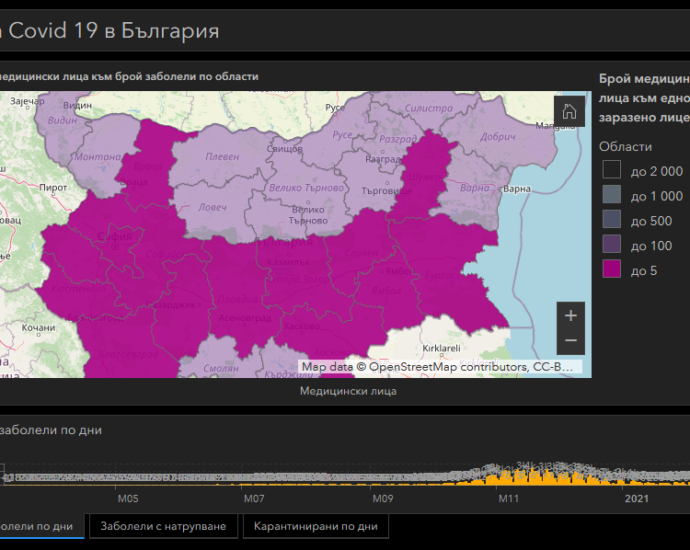
Task: Select the Разград region label on map
Action: point(398,139)
